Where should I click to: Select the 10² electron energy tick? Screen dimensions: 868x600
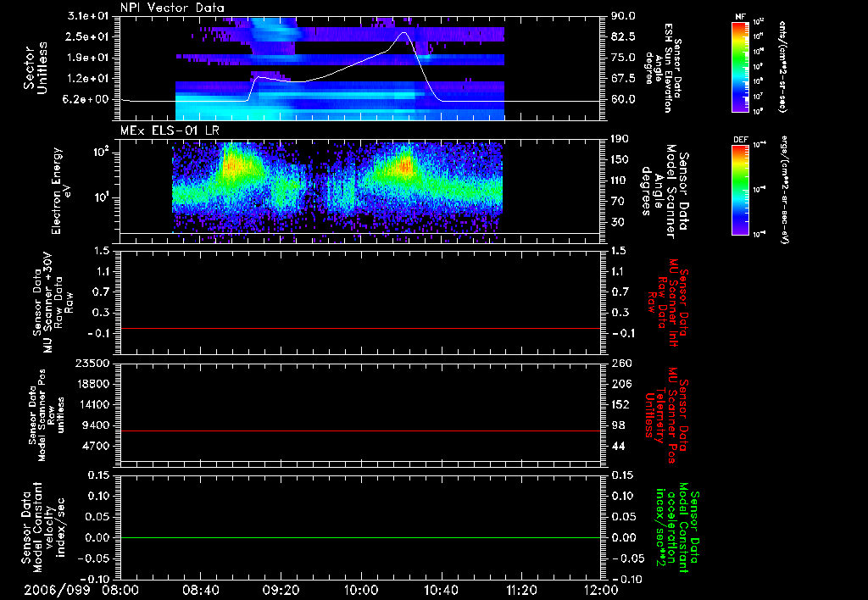click(x=100, y=153)
